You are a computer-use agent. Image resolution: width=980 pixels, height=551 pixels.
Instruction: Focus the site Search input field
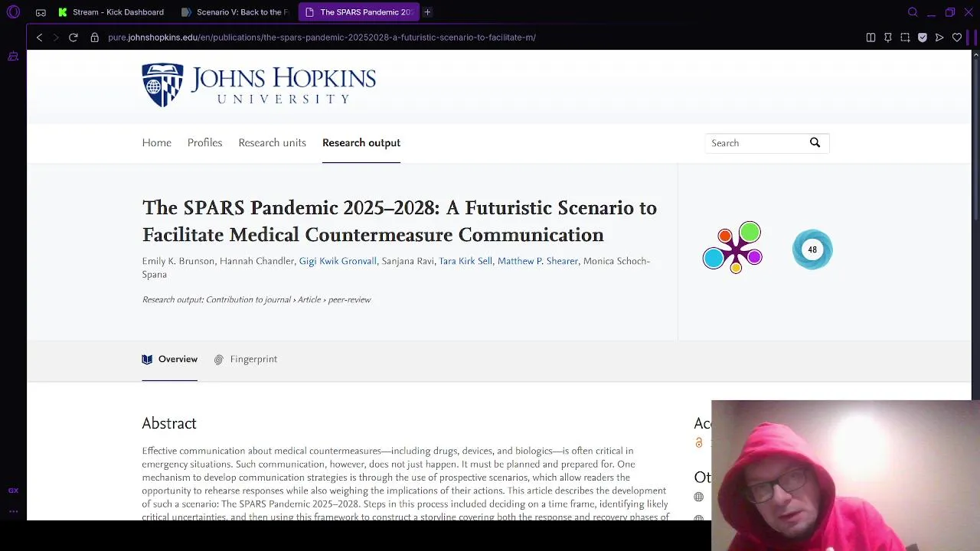tap(756, 143)
